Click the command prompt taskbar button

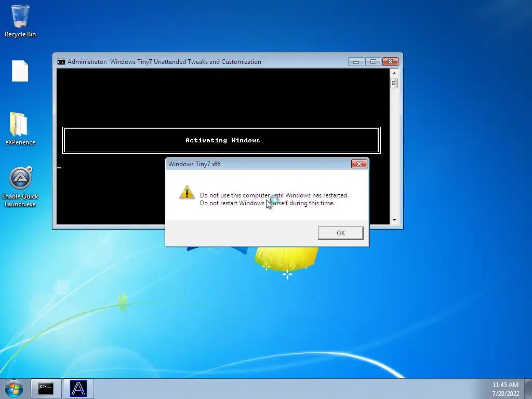(46, 389)
